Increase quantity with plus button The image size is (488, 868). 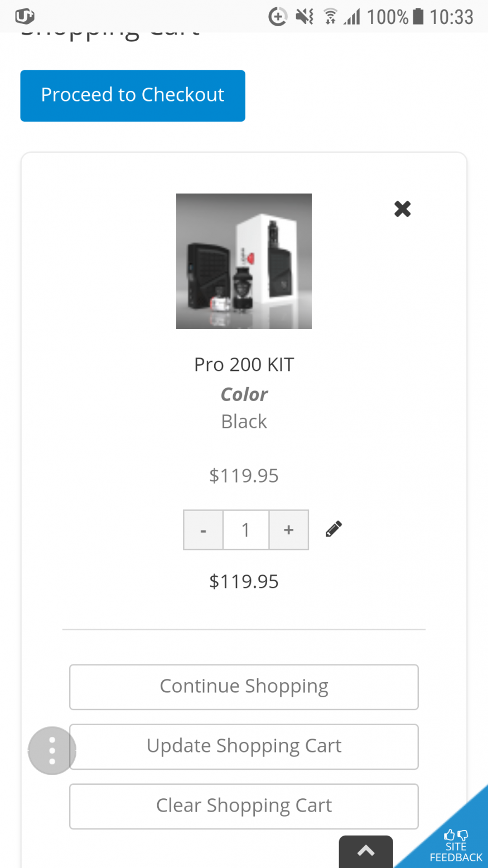click(x=288, y=530)
